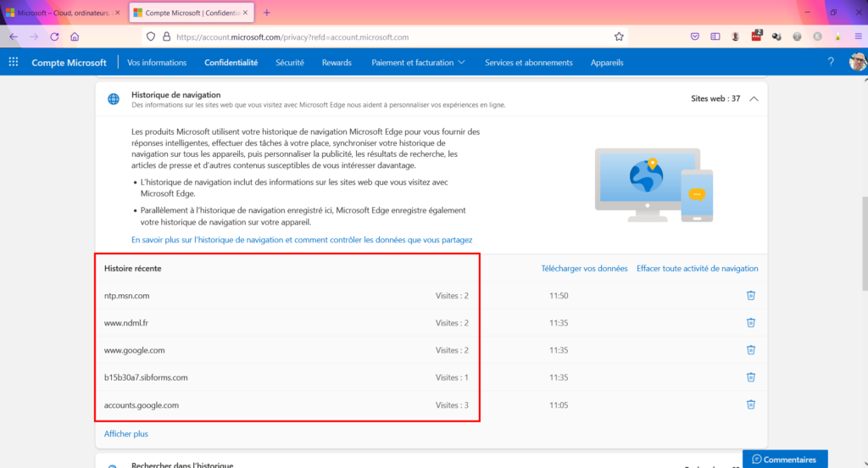
Task: Open the En savoir plus navigation history link
Action: (302, 240)
